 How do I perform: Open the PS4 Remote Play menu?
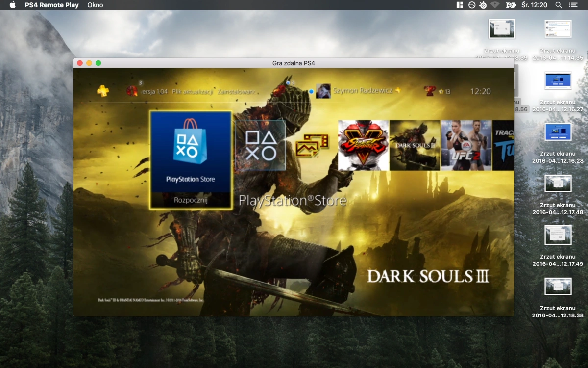52,5
